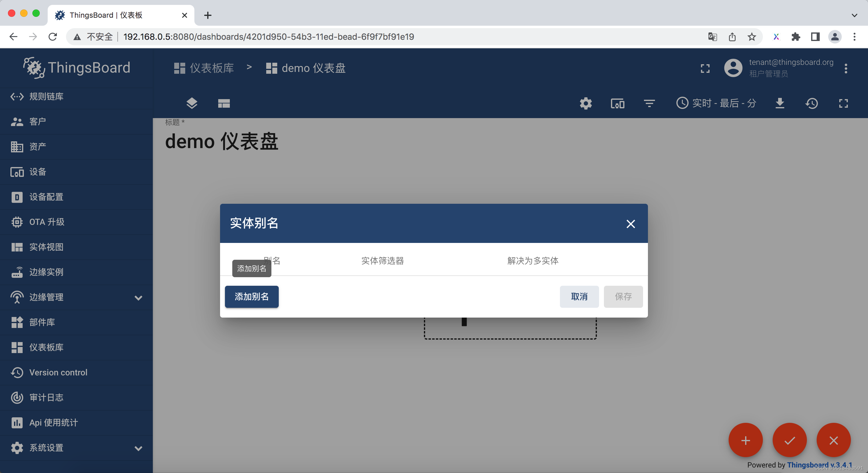The width and height of the screenshot is (868, 473).
Task: Open the user options three-dot menu
Action: coord(846,69)
